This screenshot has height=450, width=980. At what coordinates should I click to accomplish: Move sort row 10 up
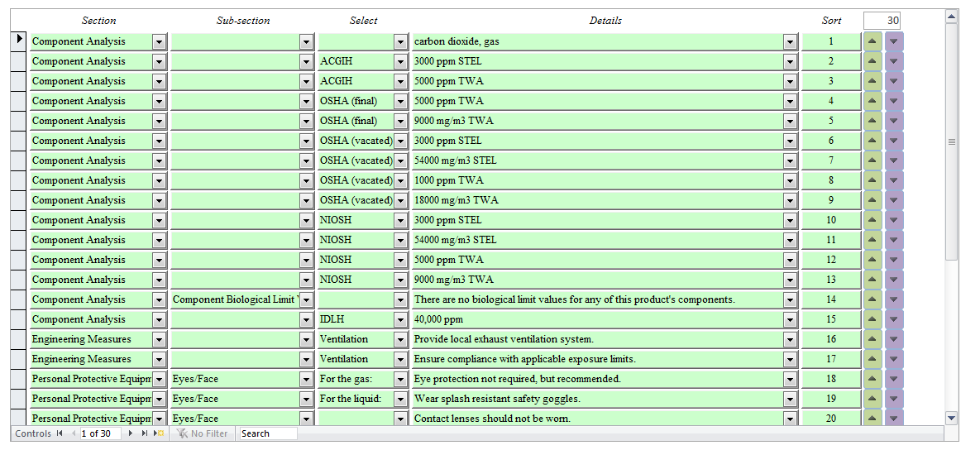coord(872,220)
